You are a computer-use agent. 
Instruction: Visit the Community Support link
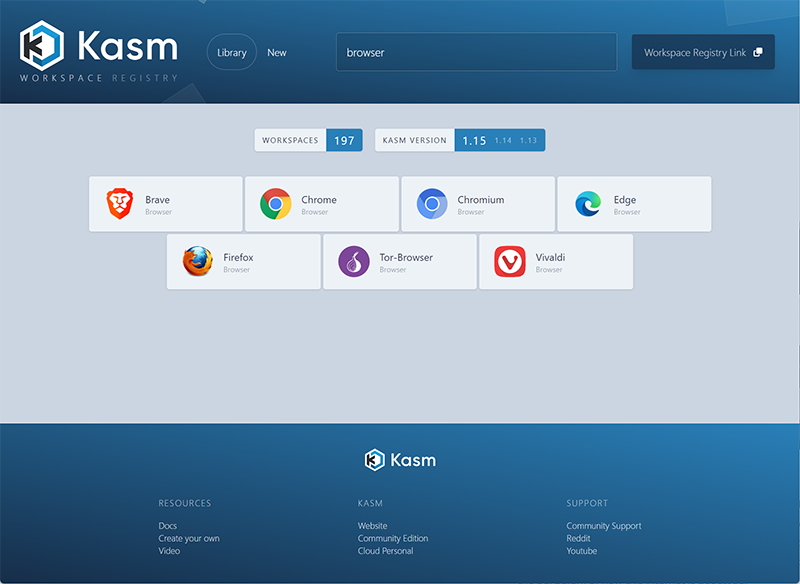(x=604, y=525)
